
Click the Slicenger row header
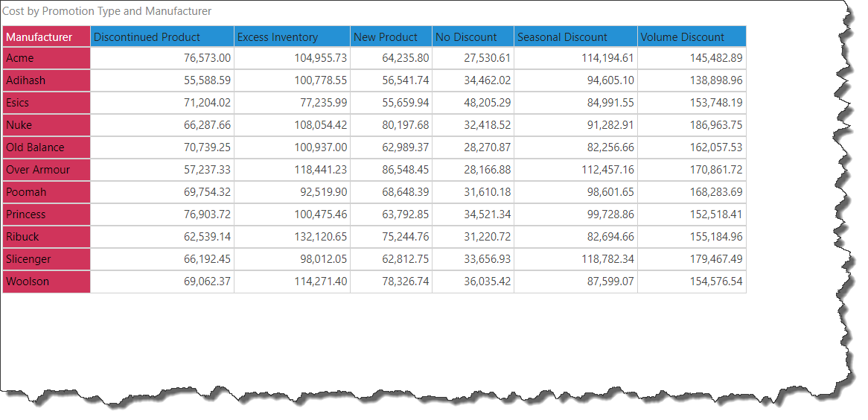pos(46,259)
